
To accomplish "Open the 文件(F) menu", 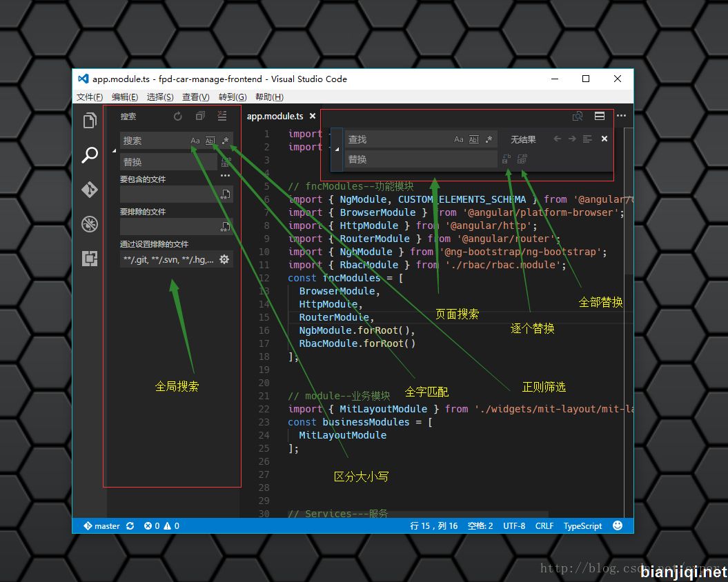I will (90, 97).
